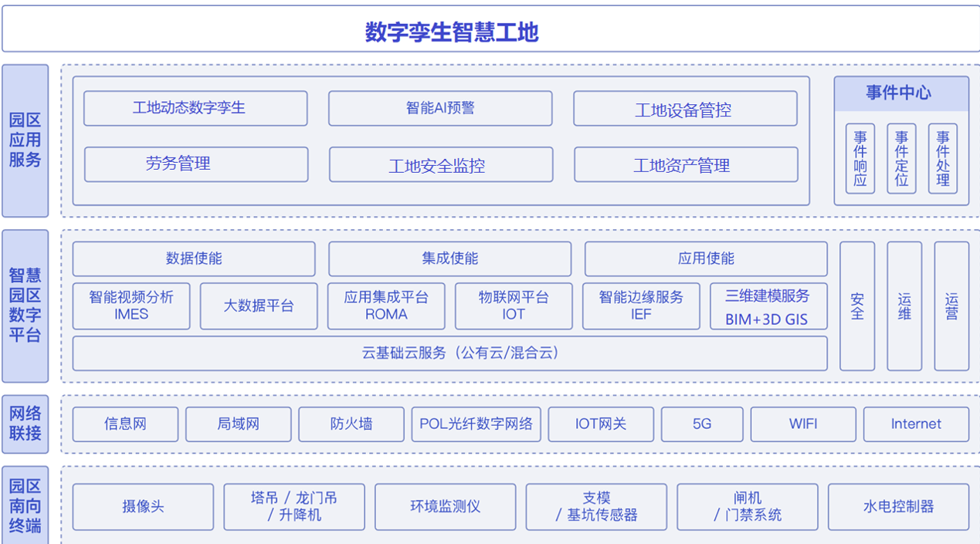Select the 工地设备管控 block
Viewport: 980px width, 544px height.
pos(686,108)
